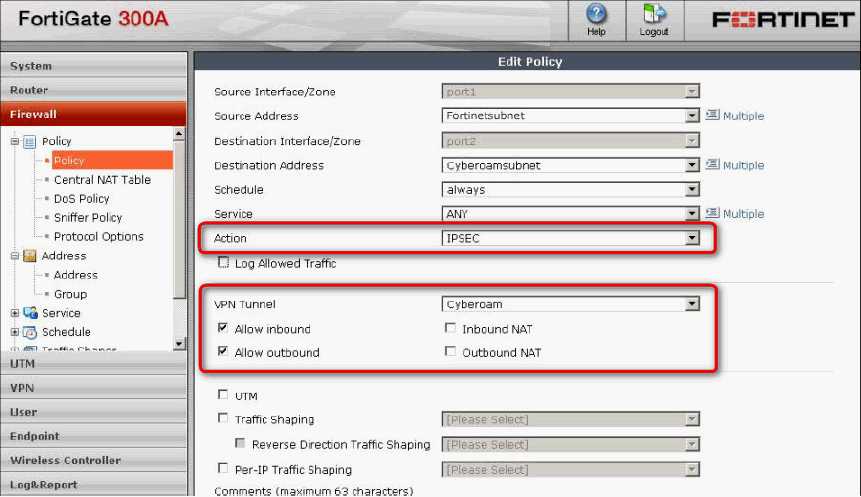Open the VPN Tunnel dropdown

point(571,304)
